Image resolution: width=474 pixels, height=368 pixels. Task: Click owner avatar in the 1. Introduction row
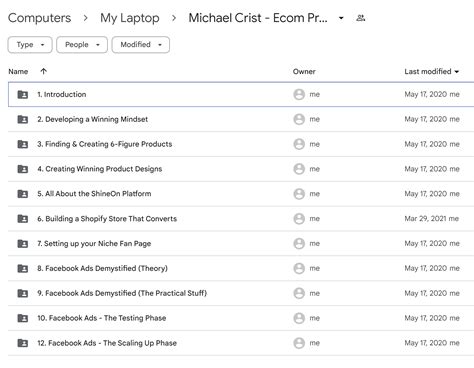pos(299,94)
